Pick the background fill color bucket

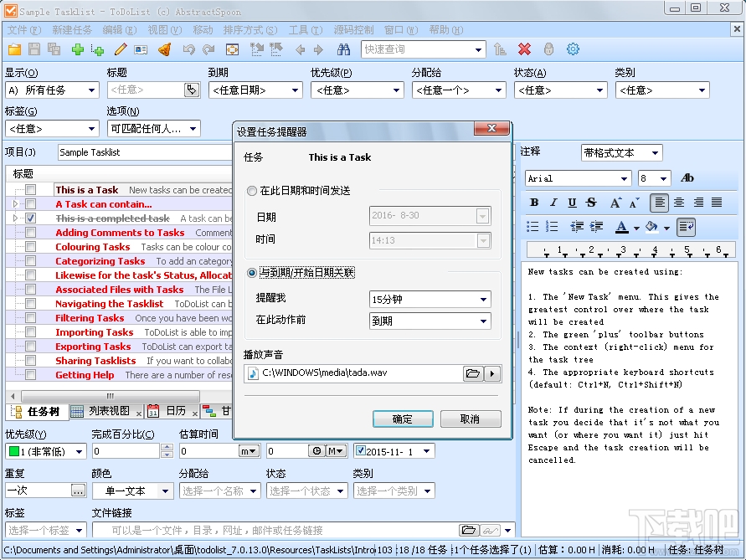tap(651, 227)
